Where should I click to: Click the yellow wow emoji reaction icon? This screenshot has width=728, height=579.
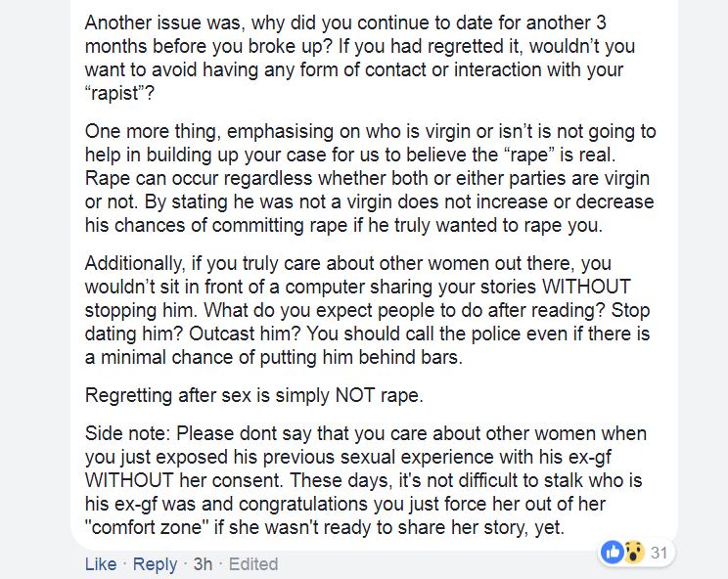tap(633, 552)
